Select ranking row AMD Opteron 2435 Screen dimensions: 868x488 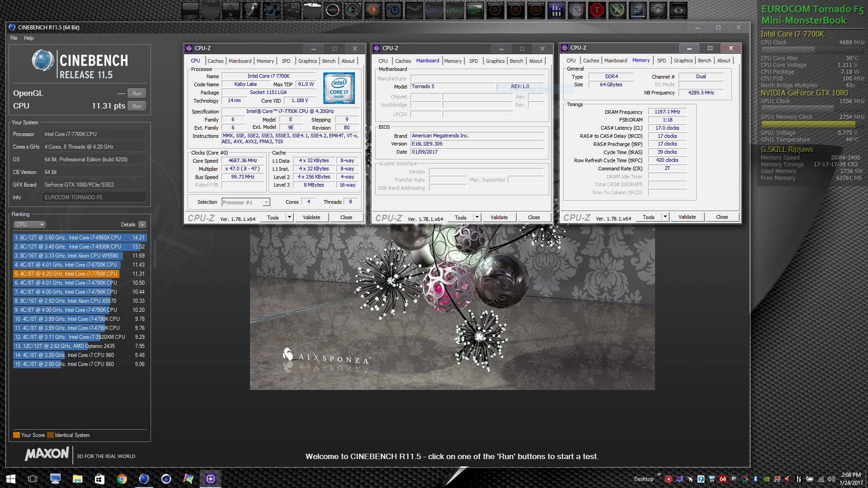click(x=80, y=346)
